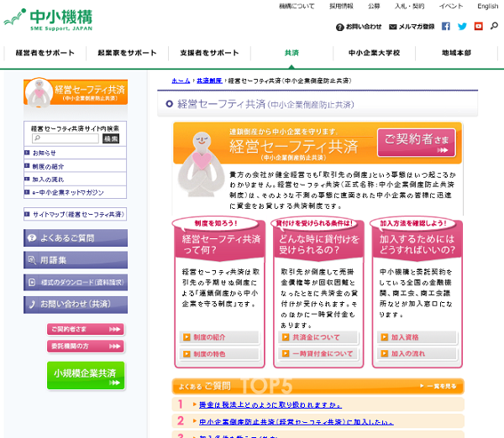Open イベント in top menu
The height and width of the screenshot is (438, 504).
[451, 6]
